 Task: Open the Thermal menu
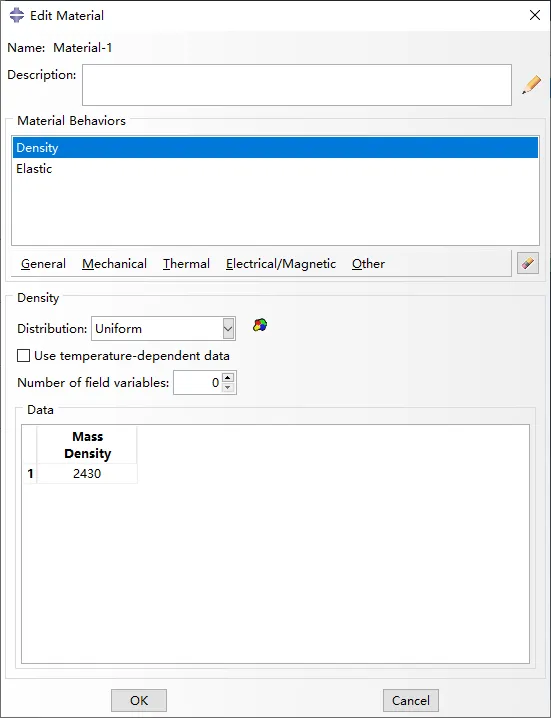(186, 264)
